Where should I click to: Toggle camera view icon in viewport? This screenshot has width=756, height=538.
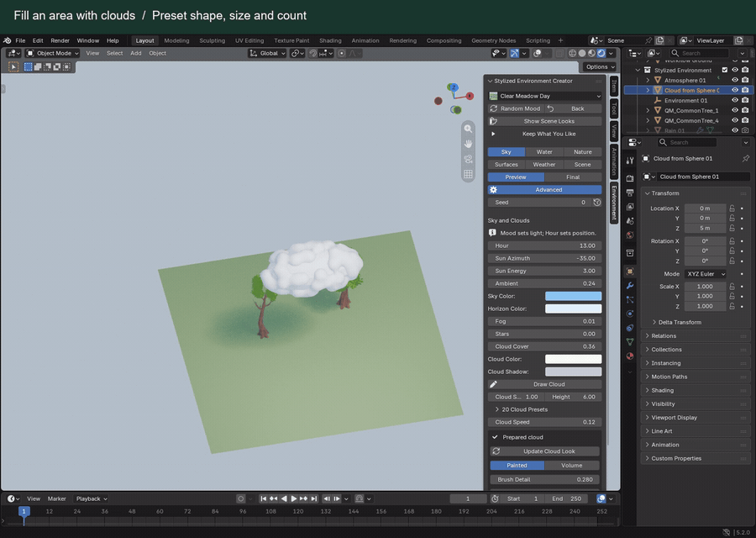pyautogui.click(x=468, y=159)
